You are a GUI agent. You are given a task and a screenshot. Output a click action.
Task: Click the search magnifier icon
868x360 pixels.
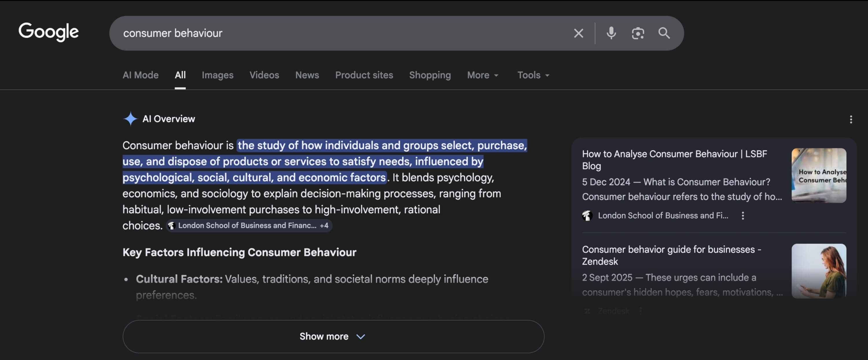point(664,33)
